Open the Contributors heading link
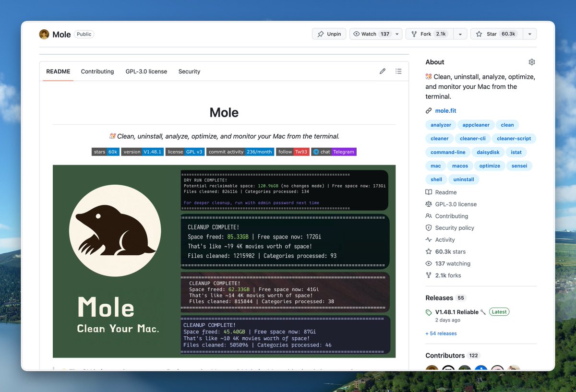Screen dimensions: 576x392 pyautogui.click(x=445, y=356)
